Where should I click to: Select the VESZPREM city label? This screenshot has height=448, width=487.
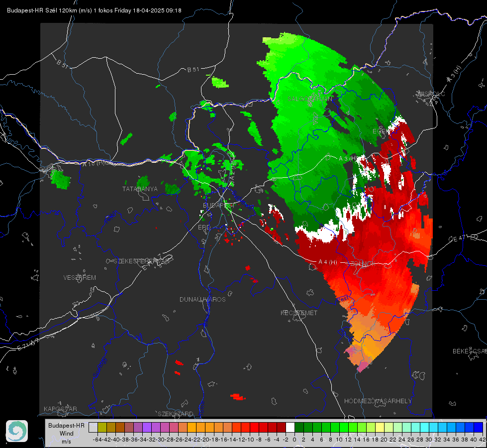pos(80,278)
